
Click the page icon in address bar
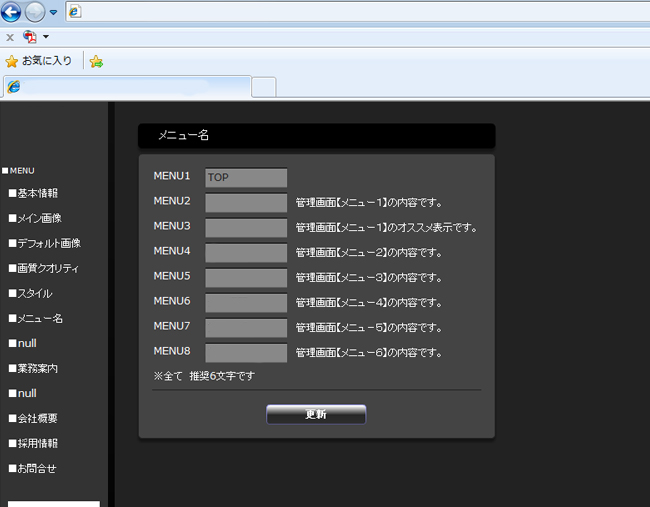point(76,12)
